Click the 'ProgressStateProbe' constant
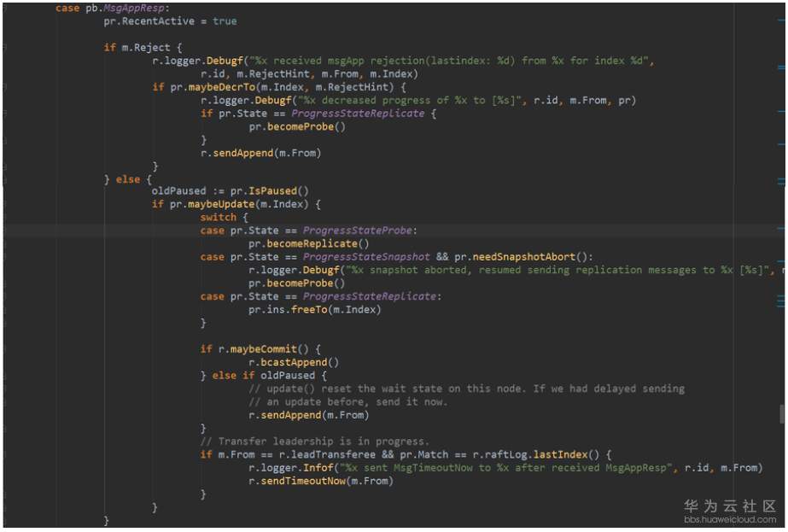The height and width of the screenshot is (532, 788). click(358, 231)
